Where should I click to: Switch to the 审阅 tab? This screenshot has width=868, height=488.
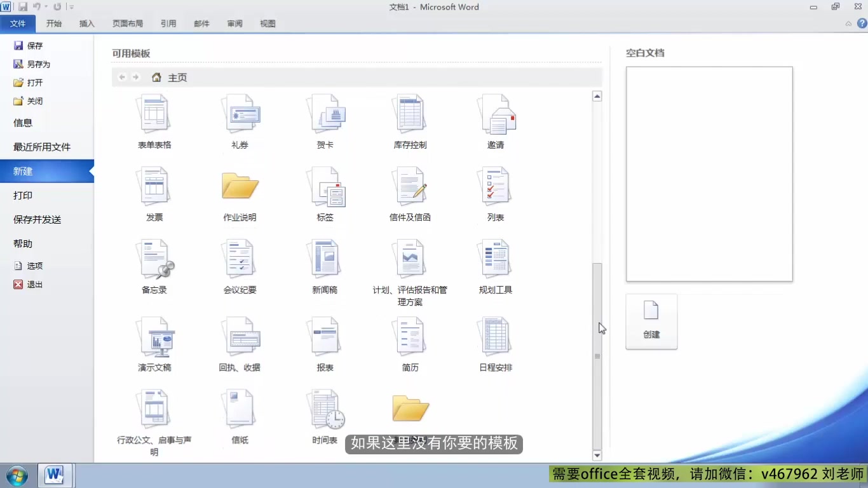coord(234,24)
